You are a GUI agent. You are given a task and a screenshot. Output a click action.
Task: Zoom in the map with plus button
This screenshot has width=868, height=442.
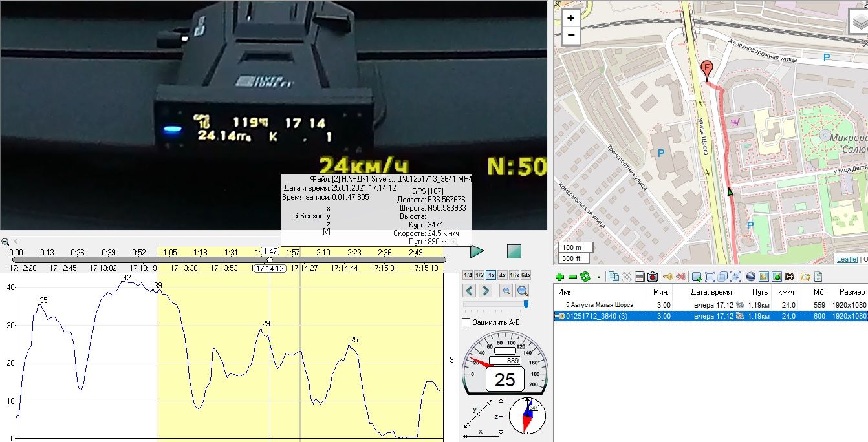pos(570,19)
